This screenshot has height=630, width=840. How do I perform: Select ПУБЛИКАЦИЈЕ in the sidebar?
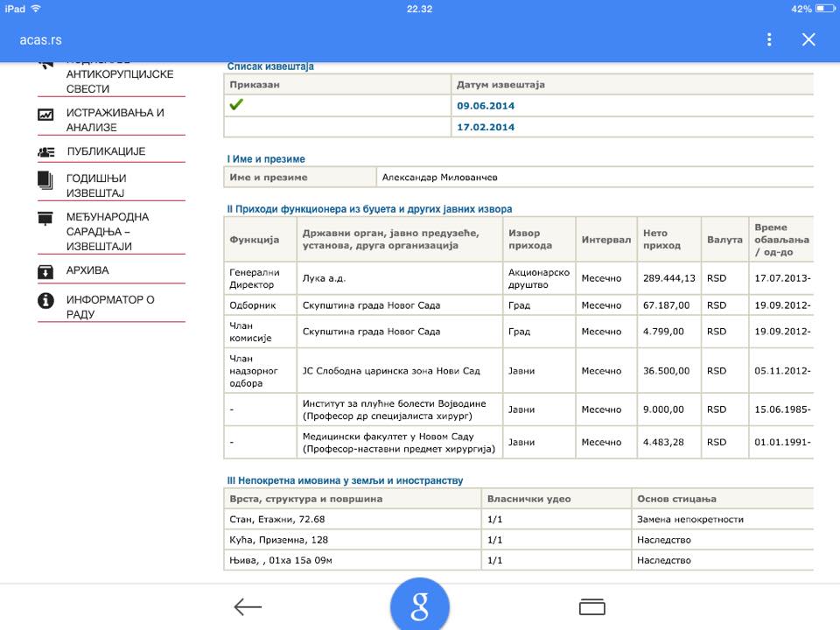(106, 151)
